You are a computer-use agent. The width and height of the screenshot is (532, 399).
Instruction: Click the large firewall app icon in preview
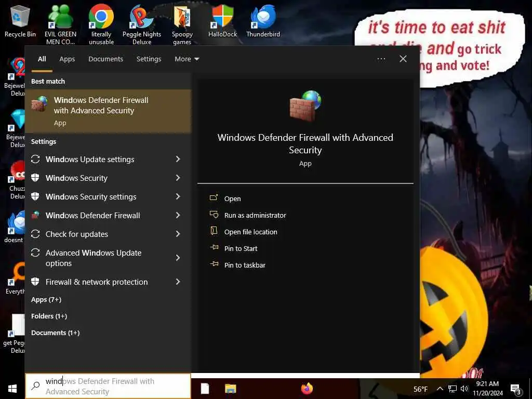(305, 106)
